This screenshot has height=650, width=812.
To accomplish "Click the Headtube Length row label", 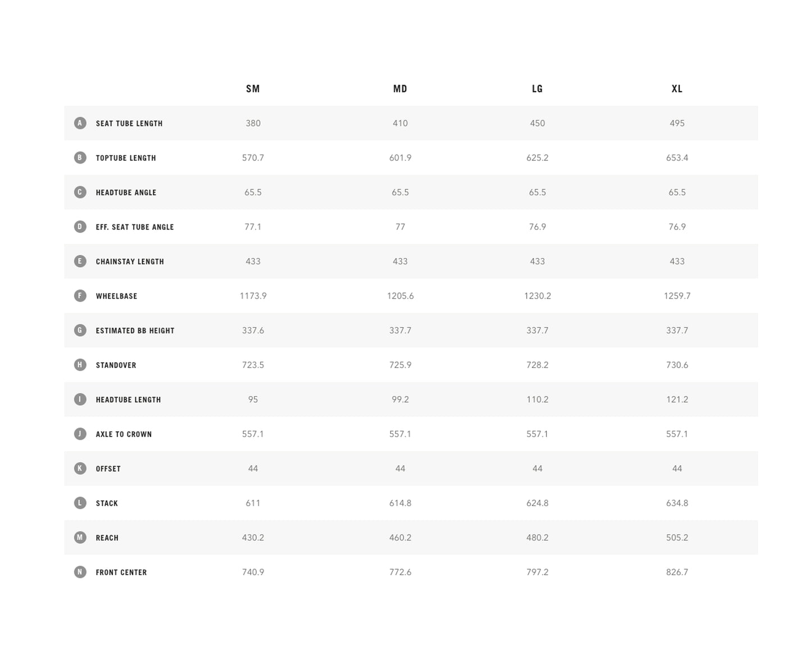I will (128, 400).
